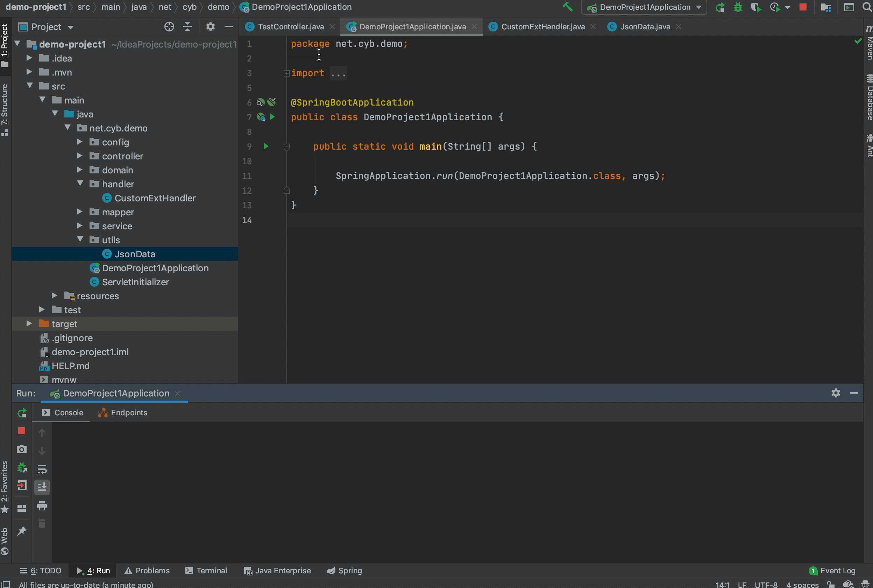
Task: Click the Exit icon in Run panel
Action: pyautogui.click(x=22, y=486)
